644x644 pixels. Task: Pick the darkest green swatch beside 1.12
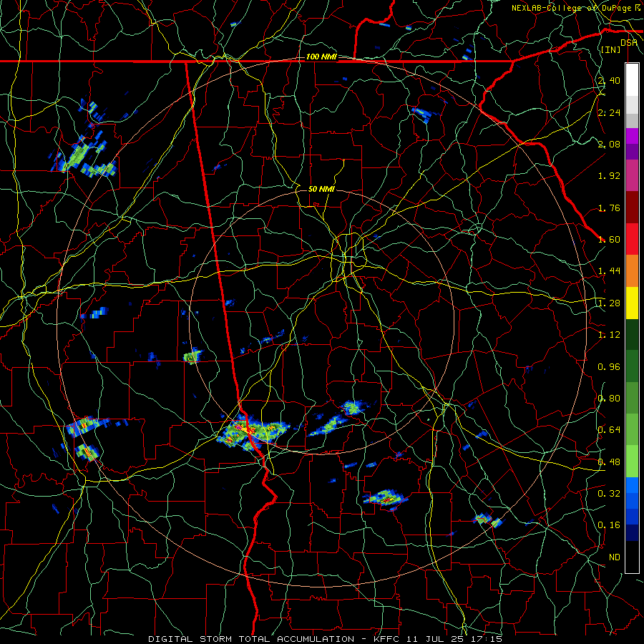pos(632,335)
